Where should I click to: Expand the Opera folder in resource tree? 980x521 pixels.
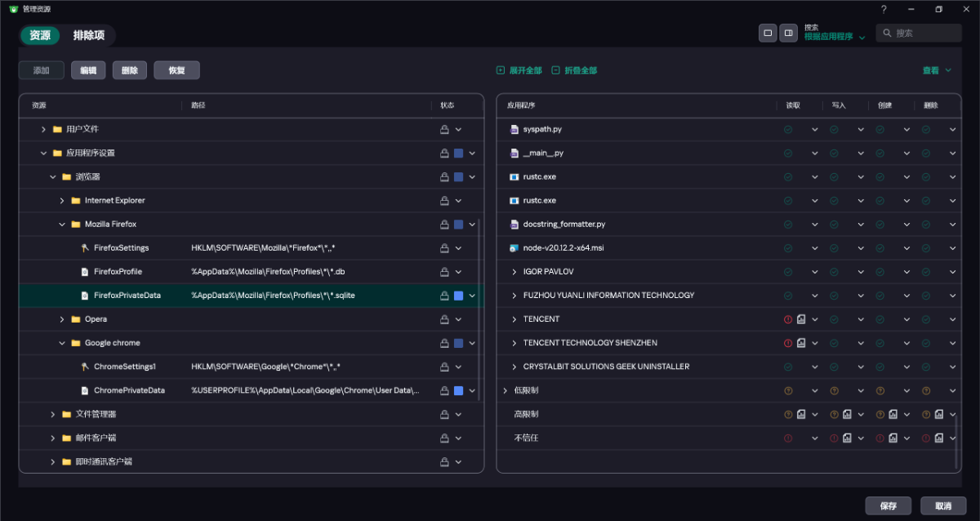(63, 319)
